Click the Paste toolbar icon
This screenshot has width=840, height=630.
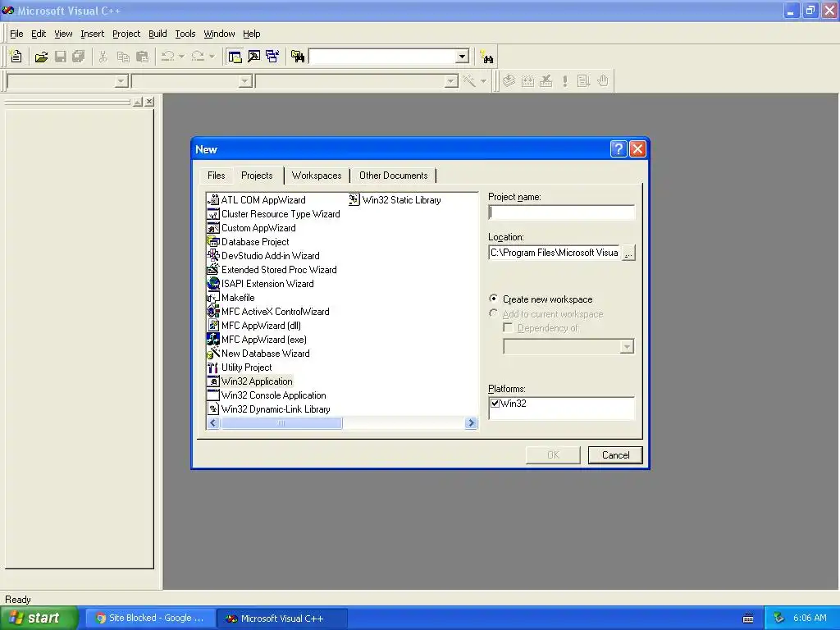[142, 57]
